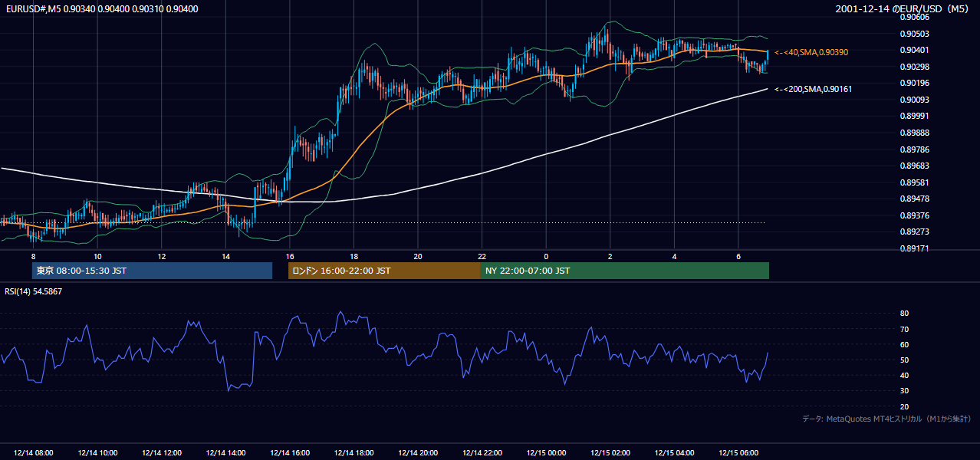Click the 12/14 18:00 time axis label
Viewport: 980px width, 460px height.
354,453
